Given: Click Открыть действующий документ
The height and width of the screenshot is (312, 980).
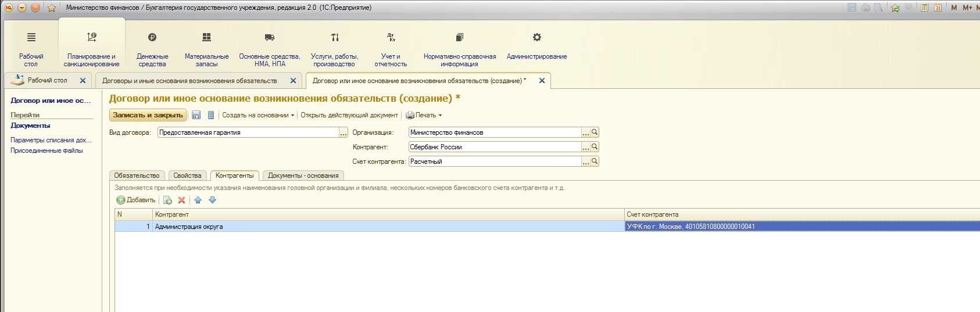Looking at the screenshot, I should click(349, 115).
